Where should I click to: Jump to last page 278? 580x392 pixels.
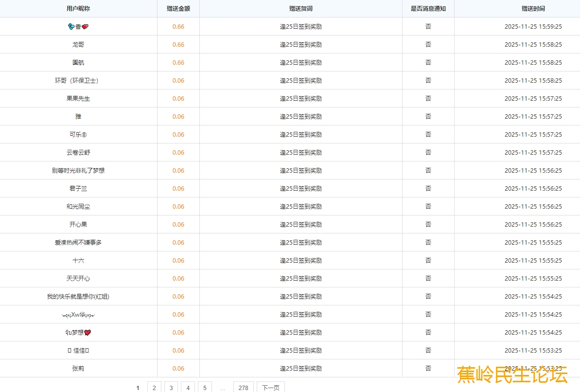click(x=244, y=388)
